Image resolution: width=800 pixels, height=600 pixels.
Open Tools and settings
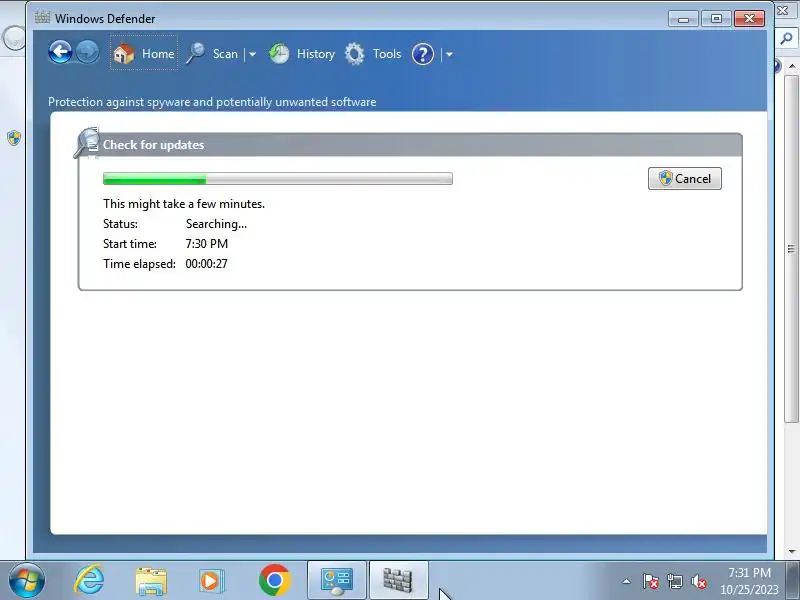click(x=373, y=54)
